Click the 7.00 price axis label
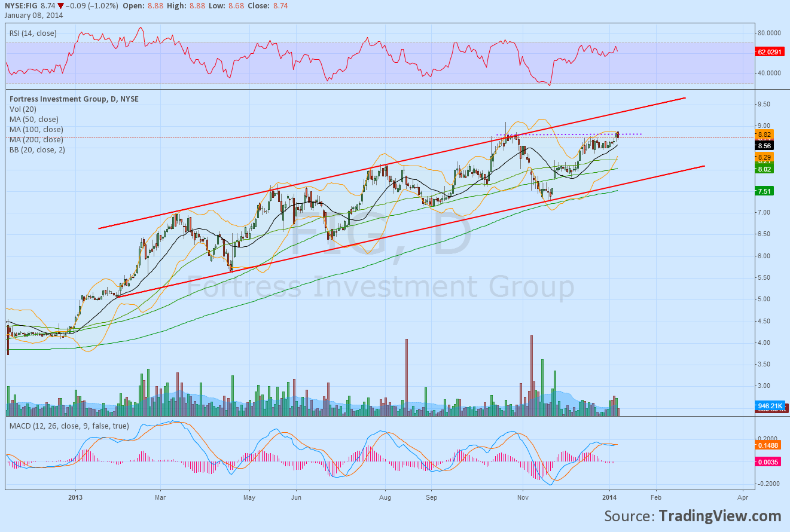The height and width of the screenshot is (532, 790). click(x=764, y=212)
